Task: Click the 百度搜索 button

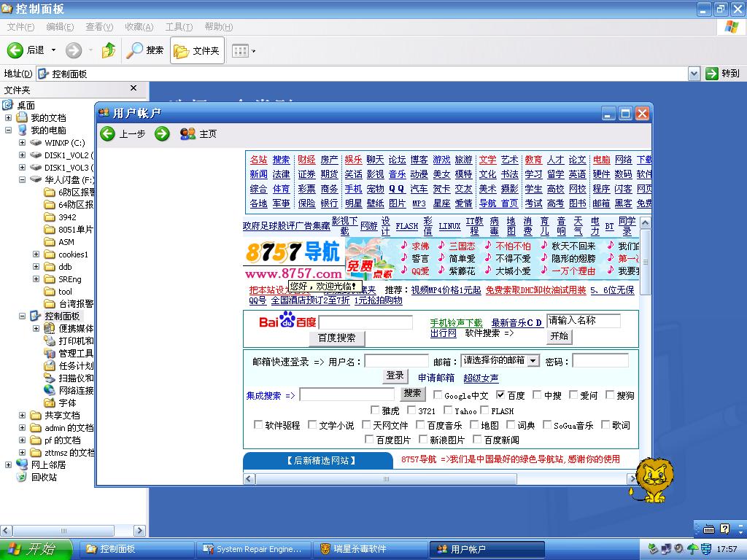Action: tap(337, 338)
